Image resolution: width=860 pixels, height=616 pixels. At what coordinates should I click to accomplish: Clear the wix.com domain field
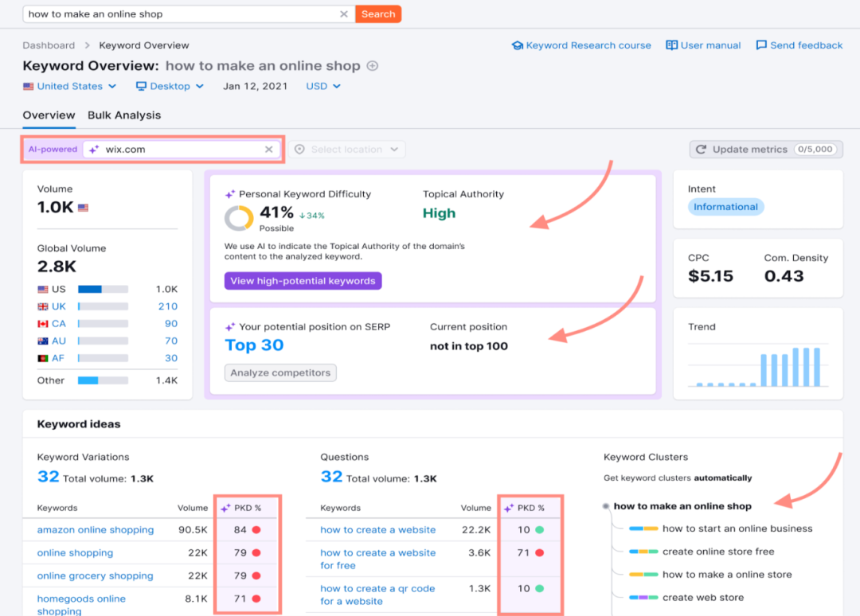[x=269, y=150]
